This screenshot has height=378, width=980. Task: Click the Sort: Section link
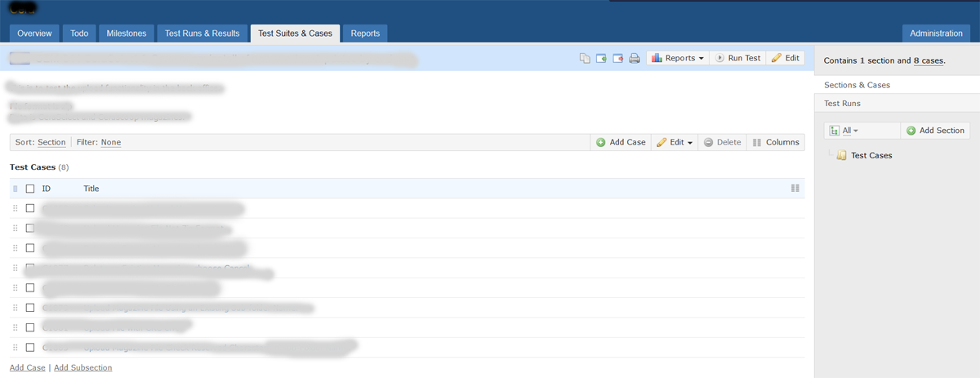51,142
